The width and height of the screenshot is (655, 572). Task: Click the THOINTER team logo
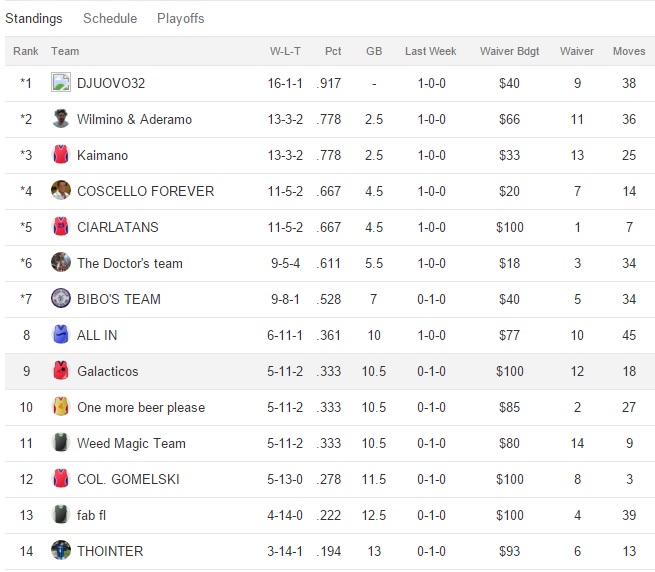61,551
